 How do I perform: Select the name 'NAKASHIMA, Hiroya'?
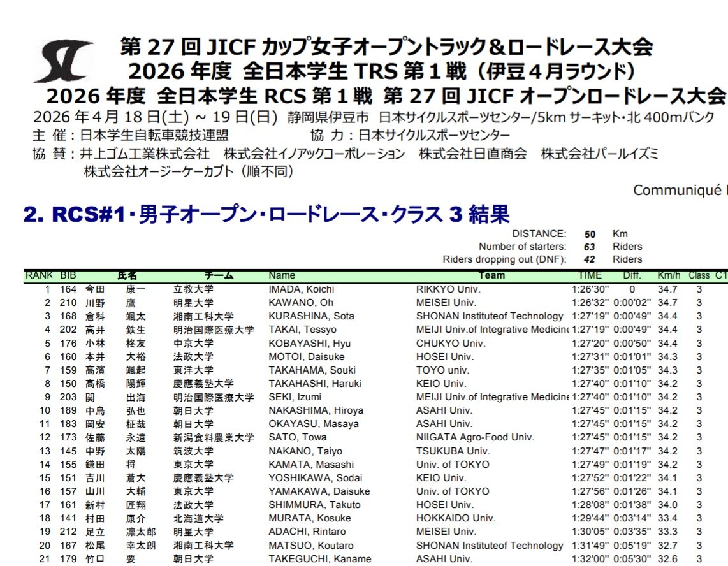tap(316, 410)
